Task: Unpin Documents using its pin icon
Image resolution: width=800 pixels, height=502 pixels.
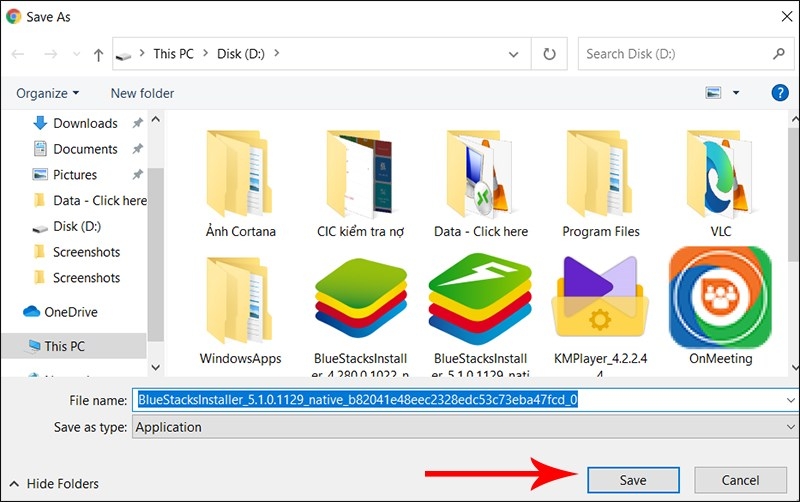Action: tap(137, 149)
